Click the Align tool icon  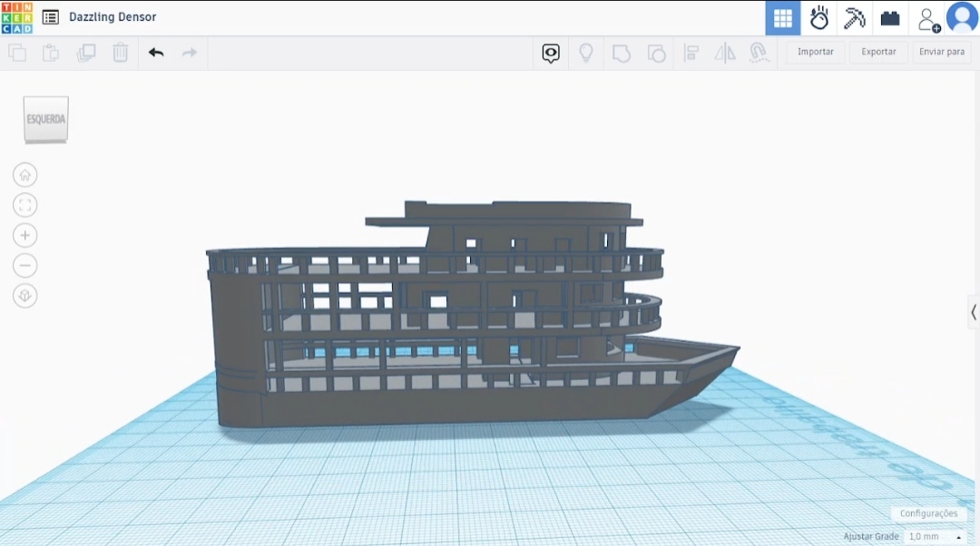(x=691, y=54)
